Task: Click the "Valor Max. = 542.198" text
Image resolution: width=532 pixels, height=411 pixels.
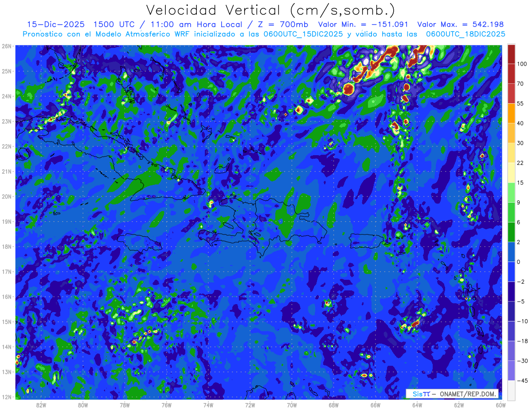Action: click(461, 24)
